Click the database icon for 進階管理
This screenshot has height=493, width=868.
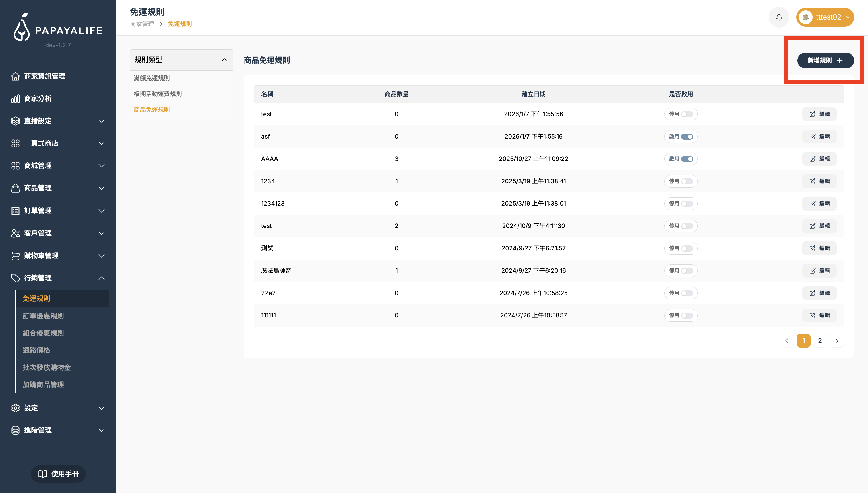15,430
